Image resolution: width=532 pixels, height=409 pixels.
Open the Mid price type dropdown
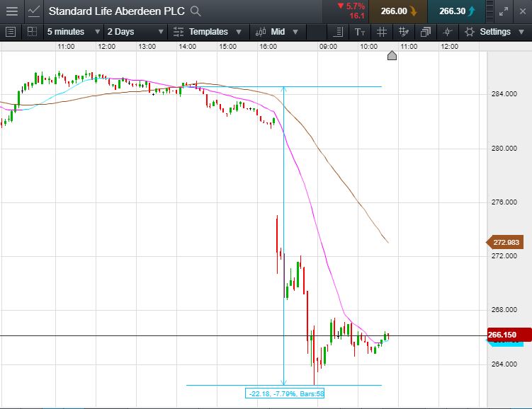click(277, 32)
